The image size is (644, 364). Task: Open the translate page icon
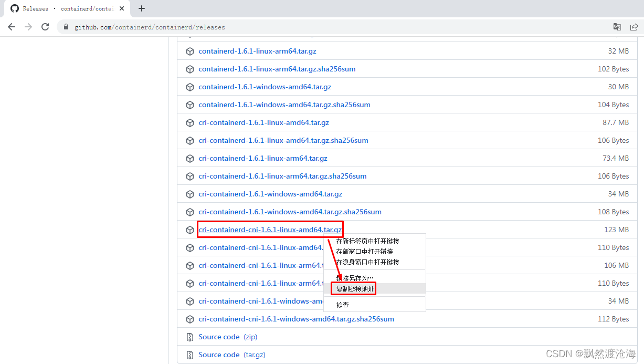coord(617,27)
